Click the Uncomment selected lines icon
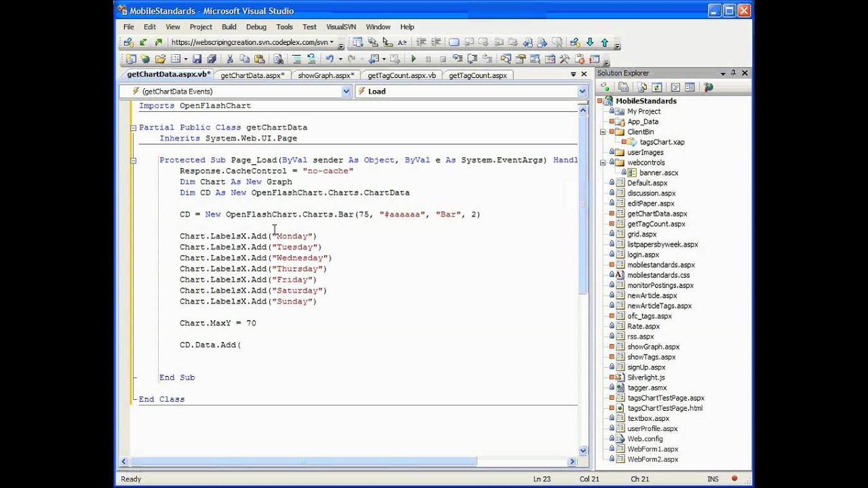Viewport: 868px width, 488px height. (311, 59)
